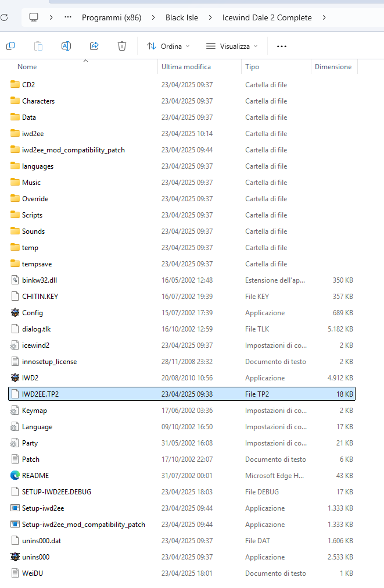The image size is (384, 588).
Task: Expand chevron after Programmi (x86)
Action: click(x=153, y=17)
